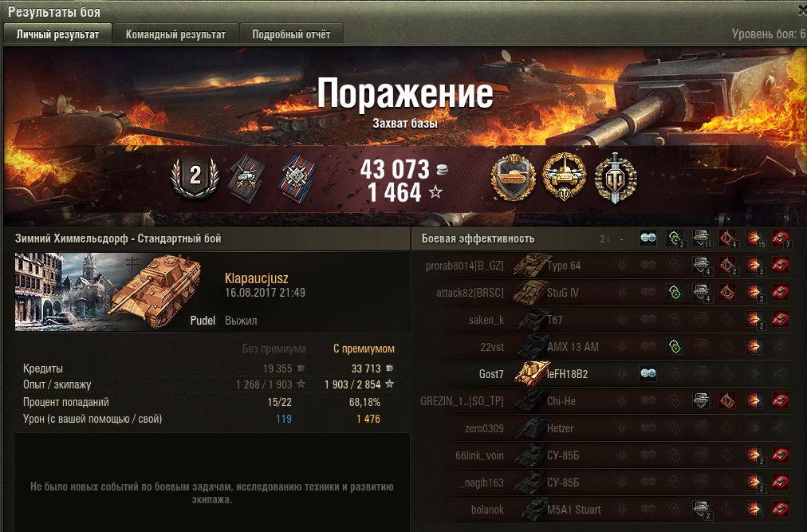Viewport: 807px width, 532px height.
Task: Click the bolanok M5A1 Stuart row
Action: point(608,510)
